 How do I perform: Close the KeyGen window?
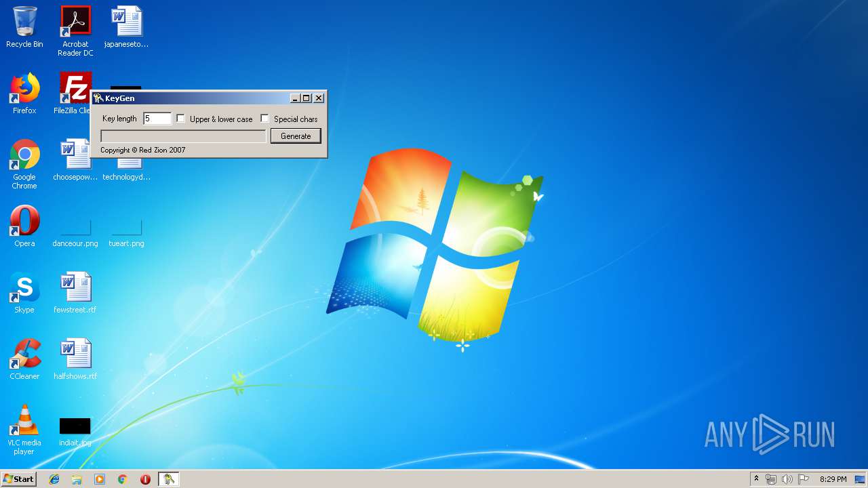tap(319, 98)
